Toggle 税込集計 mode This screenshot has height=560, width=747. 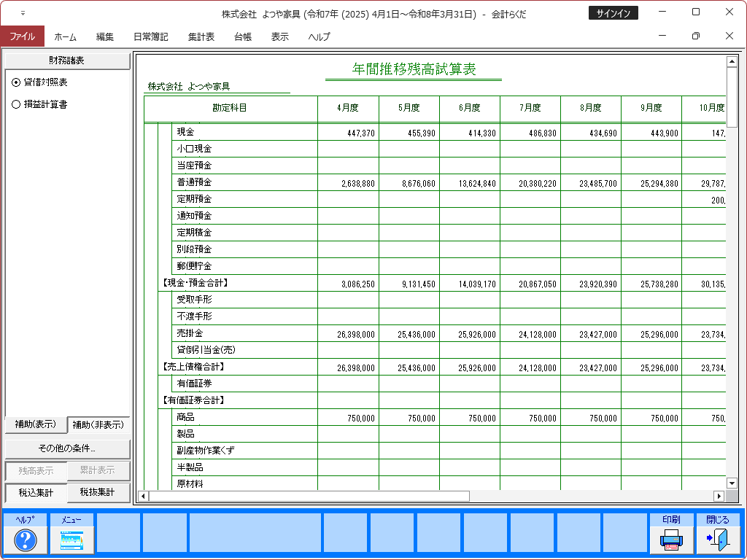36,493
